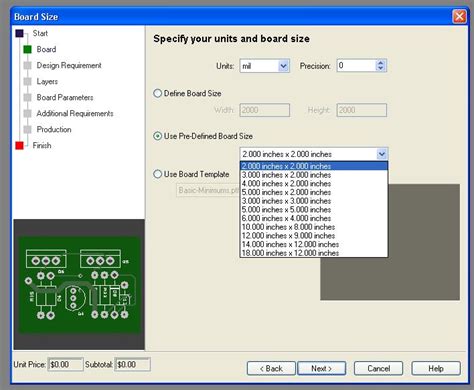Choose 5.000 inches x 2.000 inches

[314, 192]
